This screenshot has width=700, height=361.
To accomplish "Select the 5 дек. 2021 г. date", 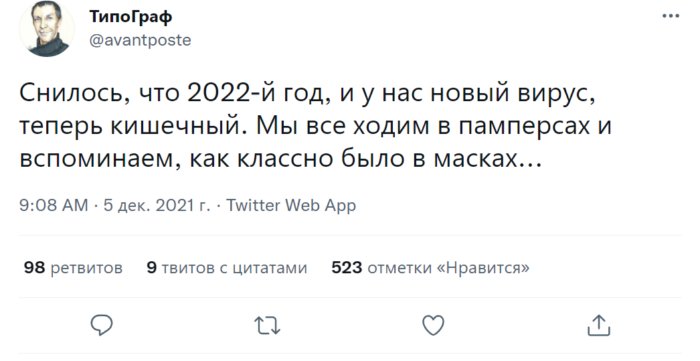I will coord(157,205).
